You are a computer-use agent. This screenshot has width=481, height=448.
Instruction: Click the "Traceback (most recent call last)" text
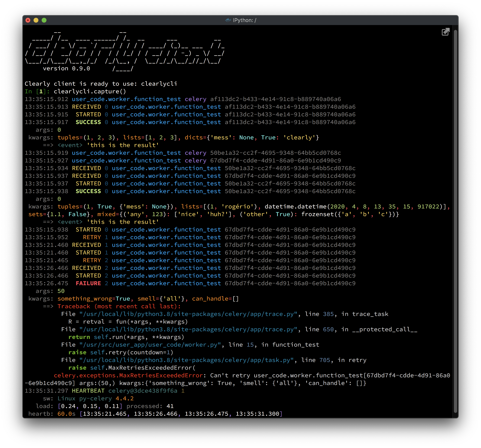119,306
